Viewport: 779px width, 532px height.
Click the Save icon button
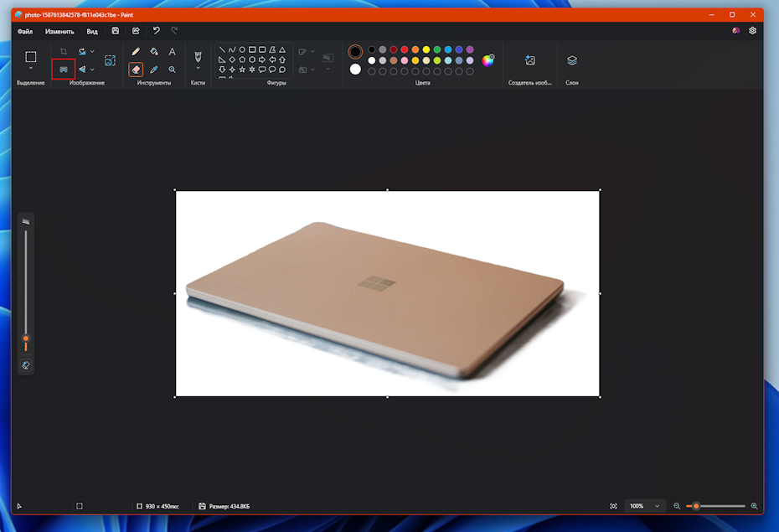pos(114,30)
